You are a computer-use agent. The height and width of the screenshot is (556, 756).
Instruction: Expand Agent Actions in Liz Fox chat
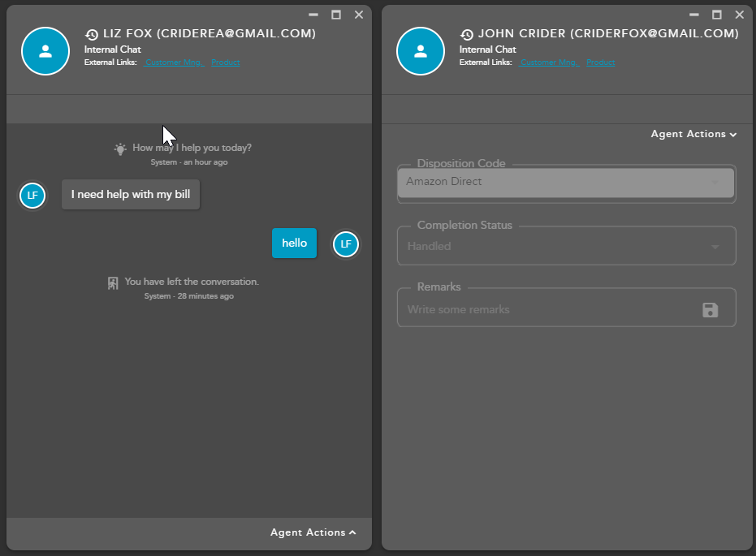click(313, 533)
